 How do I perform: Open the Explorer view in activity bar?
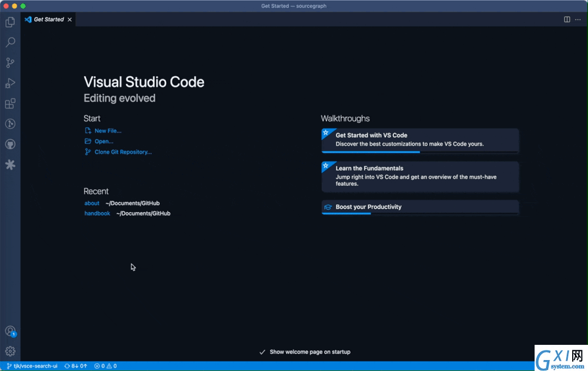click(10, 22)
